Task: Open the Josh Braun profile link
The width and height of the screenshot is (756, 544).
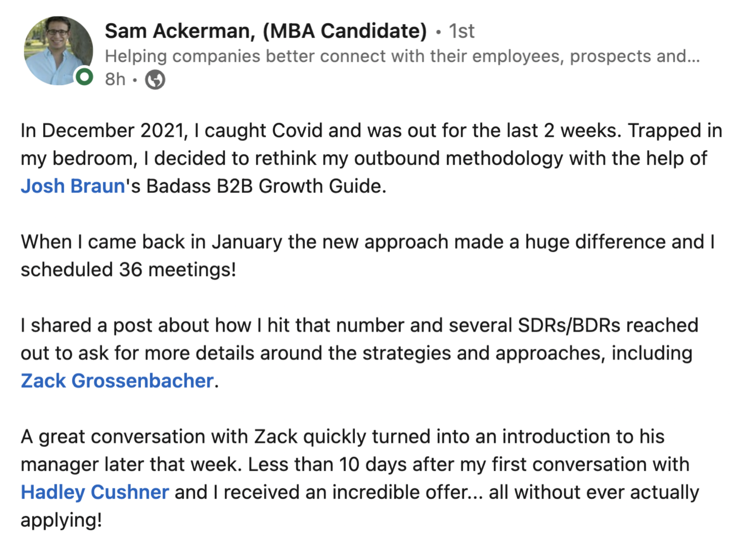Action: coord(73,186)
